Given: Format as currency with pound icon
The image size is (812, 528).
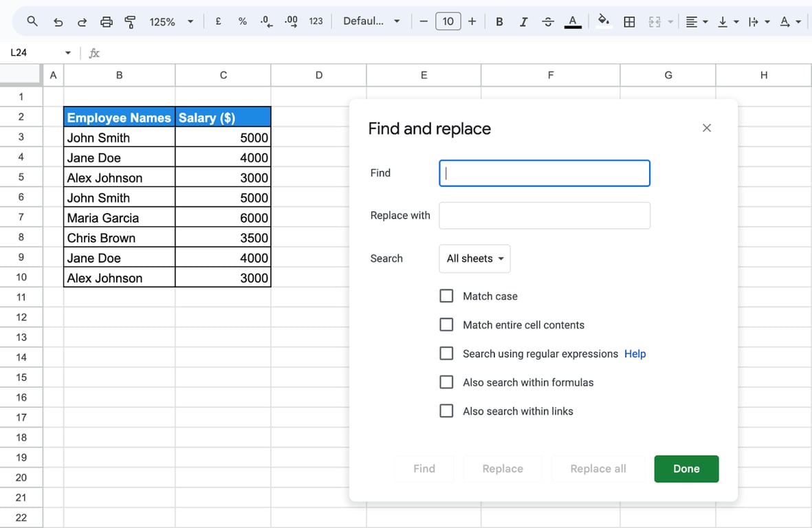Looking at the screenshot, I should pos(219,21).
